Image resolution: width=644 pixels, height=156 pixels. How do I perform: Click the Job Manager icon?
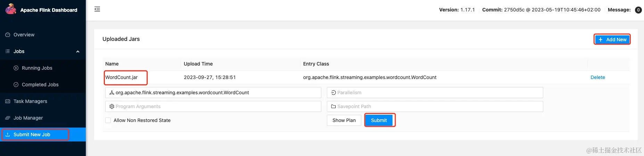[8, 118]
